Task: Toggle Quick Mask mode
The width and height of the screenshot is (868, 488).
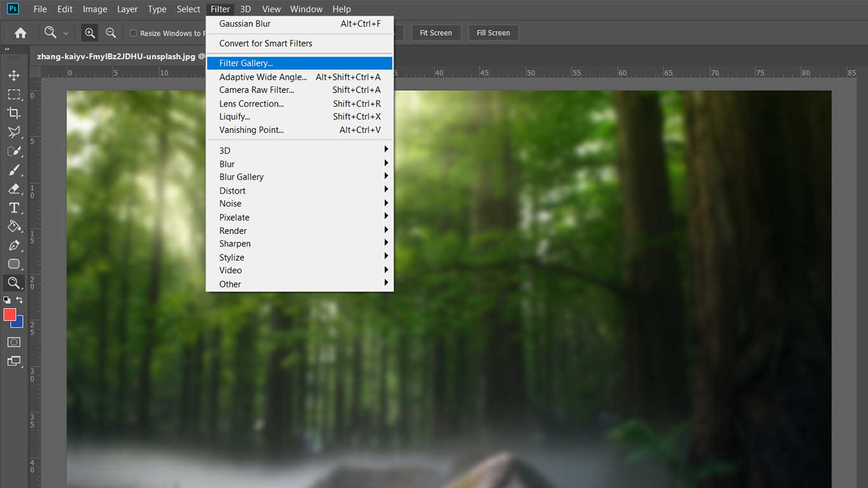Action: pos(13,342)
